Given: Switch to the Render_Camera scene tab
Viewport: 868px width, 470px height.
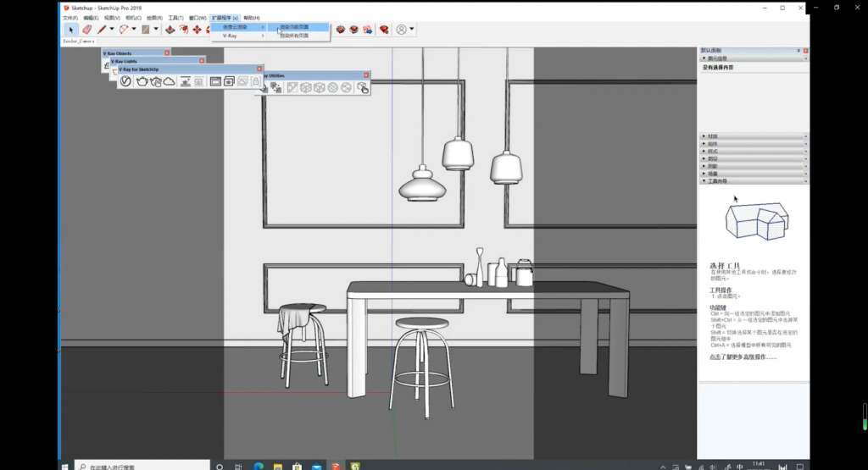Looking at the screenshot, I should pos(79,41).
